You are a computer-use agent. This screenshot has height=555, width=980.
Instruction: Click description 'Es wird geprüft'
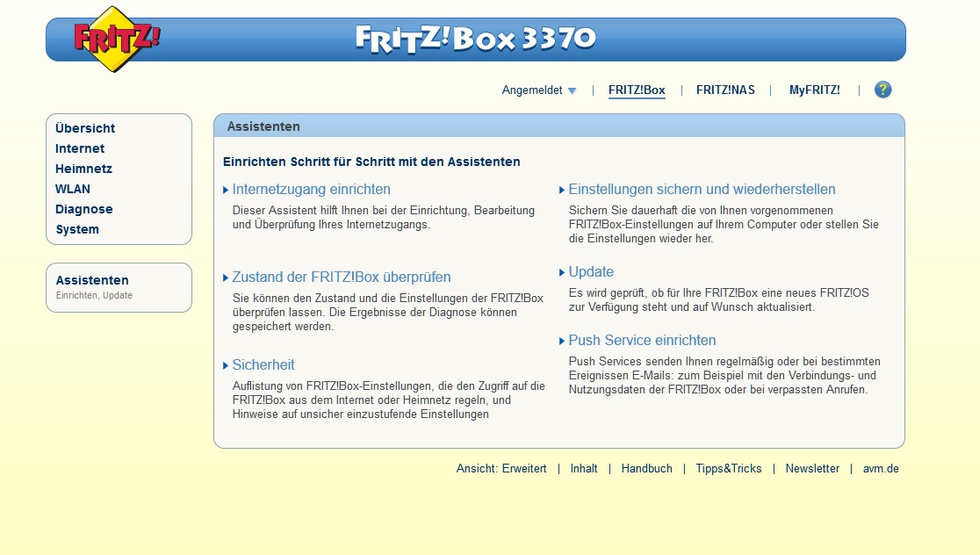718,300
